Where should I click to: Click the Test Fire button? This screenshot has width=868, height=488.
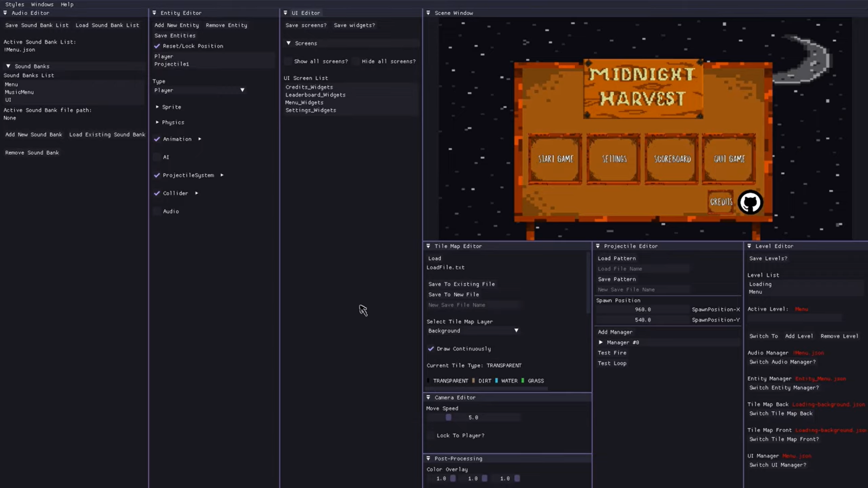[x=612, y=353]
